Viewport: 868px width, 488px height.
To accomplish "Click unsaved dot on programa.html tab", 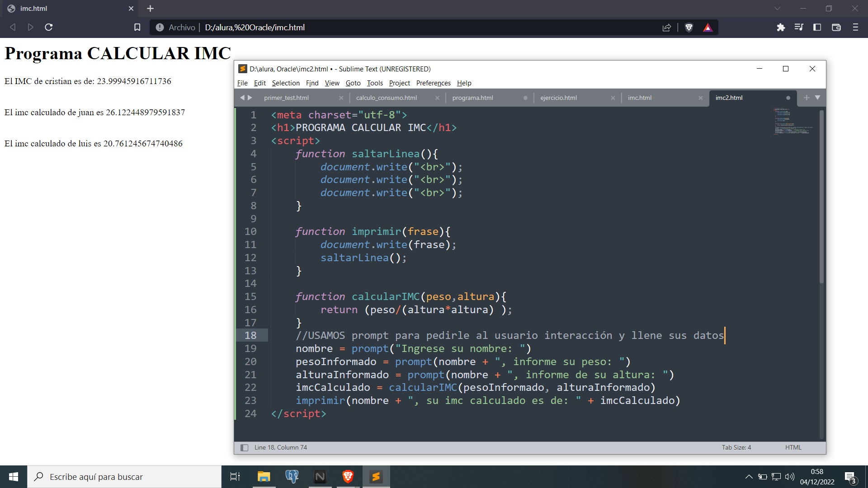I will pos(525,98).
